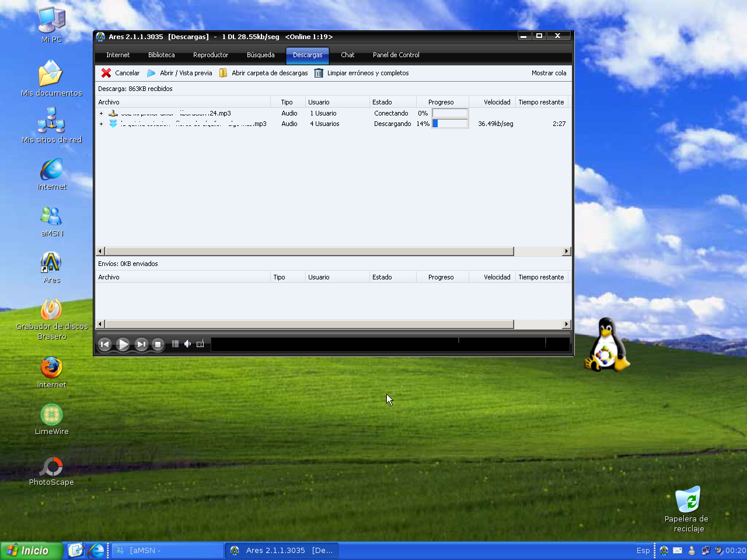This screenshot has height=560, width=747.
Task: Click the volume speaker icon
Action: pos(187,344)
